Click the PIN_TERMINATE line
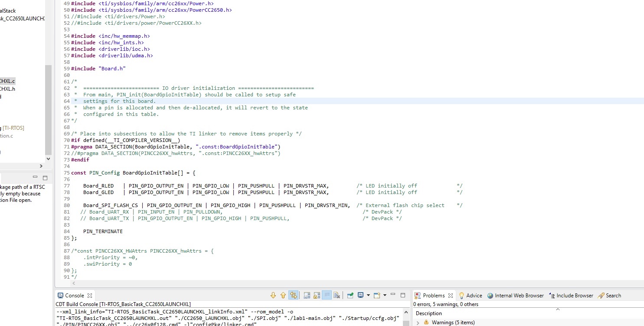 [x=103, y=231]
